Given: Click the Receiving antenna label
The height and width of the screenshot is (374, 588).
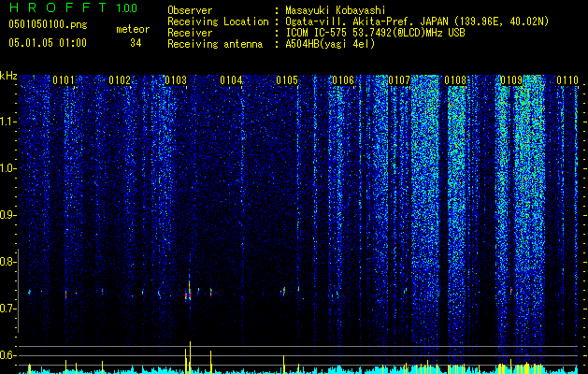Looking at the screenshot, I should click(x=215, y=44).
